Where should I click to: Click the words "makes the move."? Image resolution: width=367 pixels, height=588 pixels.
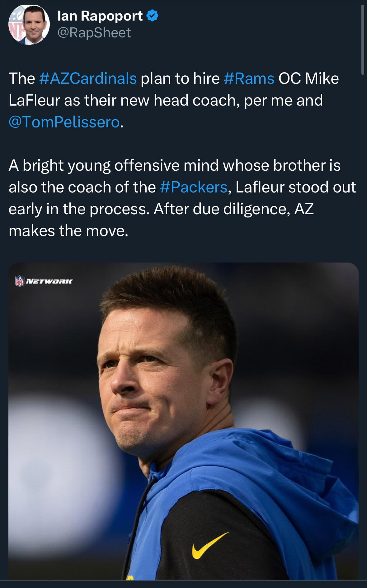click(x=68, y=231)
